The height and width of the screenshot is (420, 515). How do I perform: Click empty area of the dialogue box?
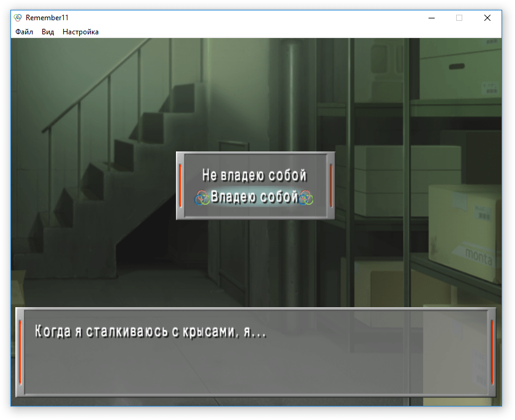pos(245,371)
